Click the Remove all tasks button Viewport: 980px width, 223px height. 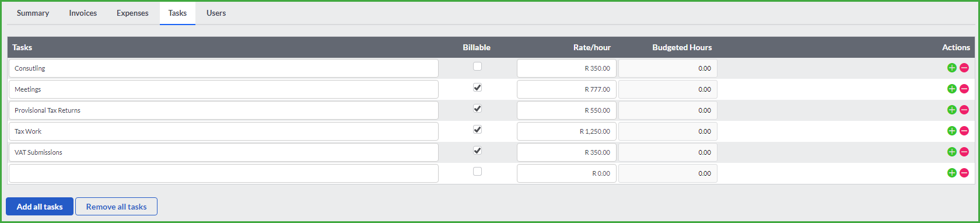(116, 207)
